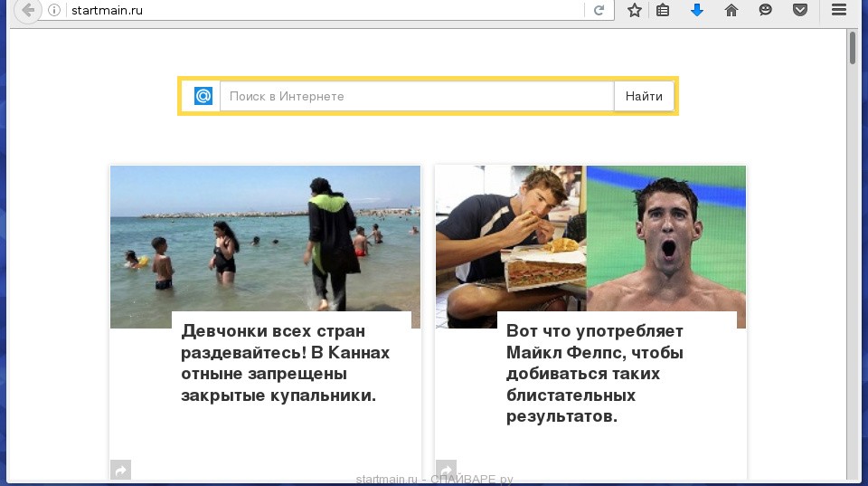Screen dimensions: 868x486
Task: Save page to Pocket icon
Action: click(x=800, y=10)
